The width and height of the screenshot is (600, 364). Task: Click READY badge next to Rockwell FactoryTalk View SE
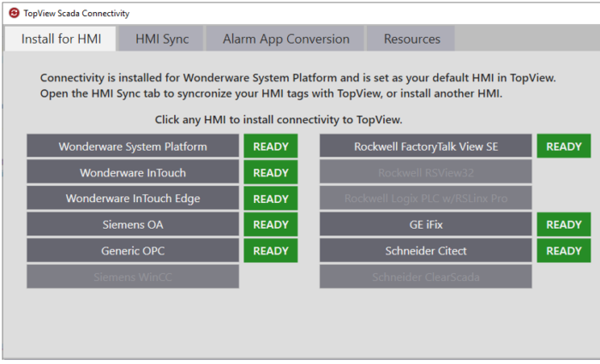tap(564, 146)
